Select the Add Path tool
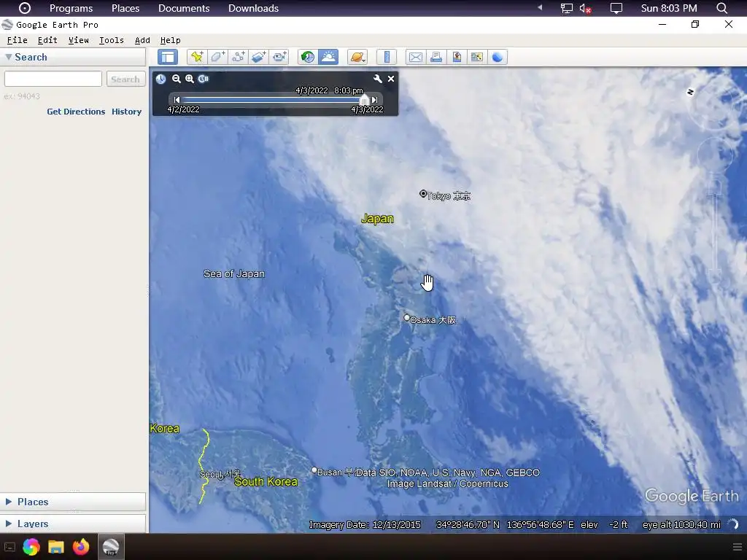Viewport: 747px width, 560px height. 239,57
